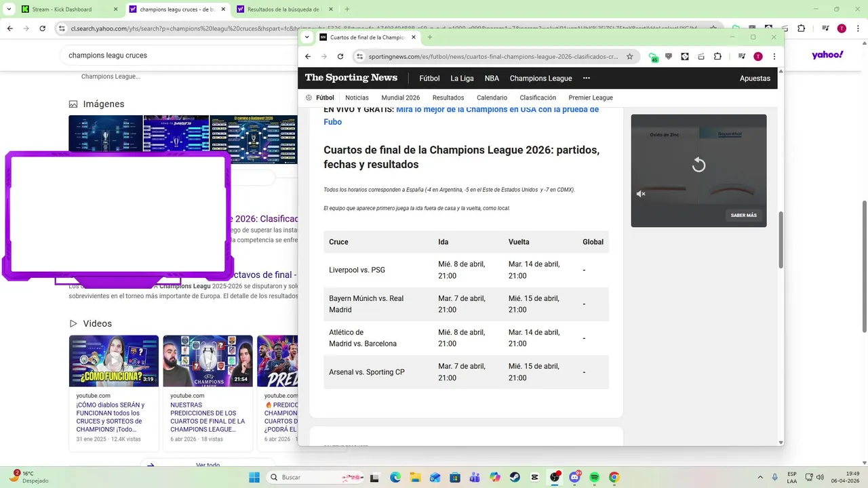Open tab search dropdown in Sporting News window
868x488 pixels.
tap(307, 37)
